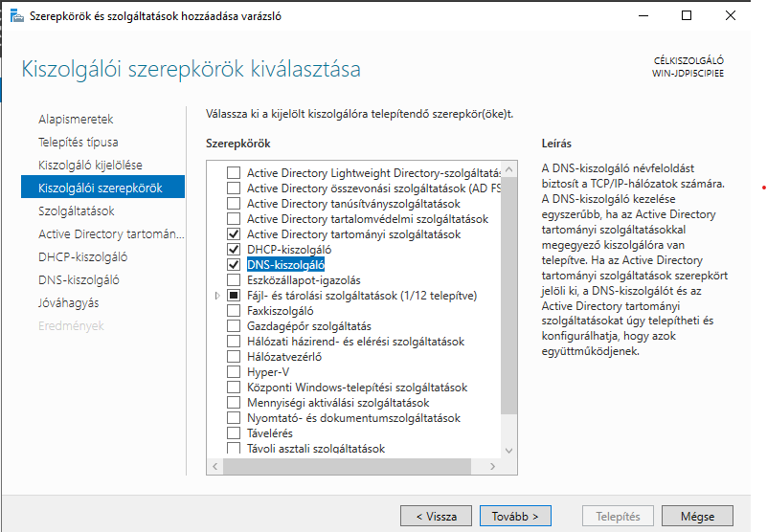Select the Távelérés role checkbox
The height and width of the screenshot is (532, 767).
tap(233, 433)
